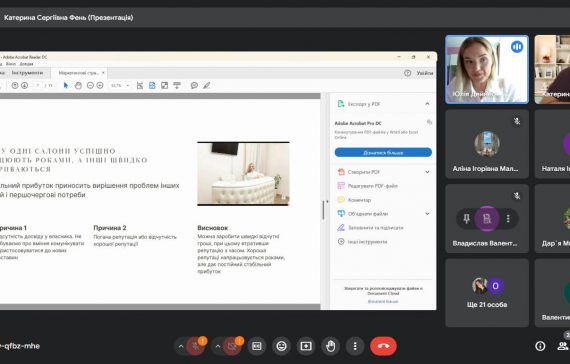570x364 pixels.
Task: Toggle the camera on/off button
Action: 232,346
